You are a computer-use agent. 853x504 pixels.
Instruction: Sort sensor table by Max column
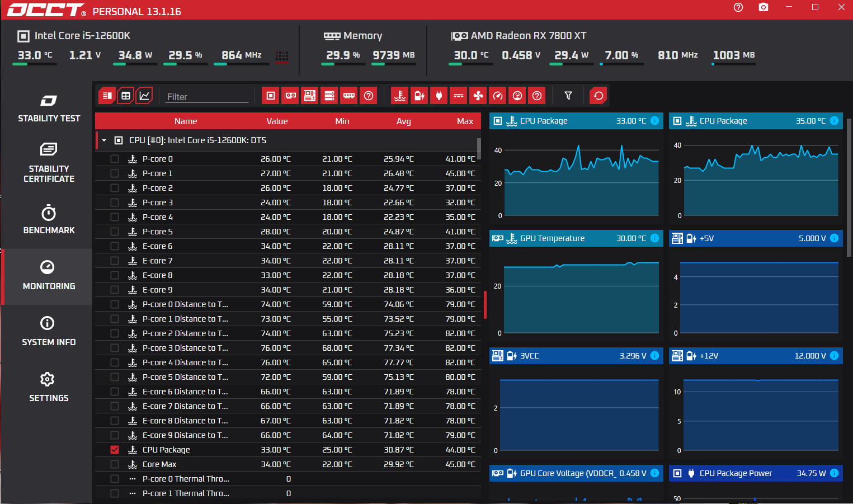tap(465, 121)
